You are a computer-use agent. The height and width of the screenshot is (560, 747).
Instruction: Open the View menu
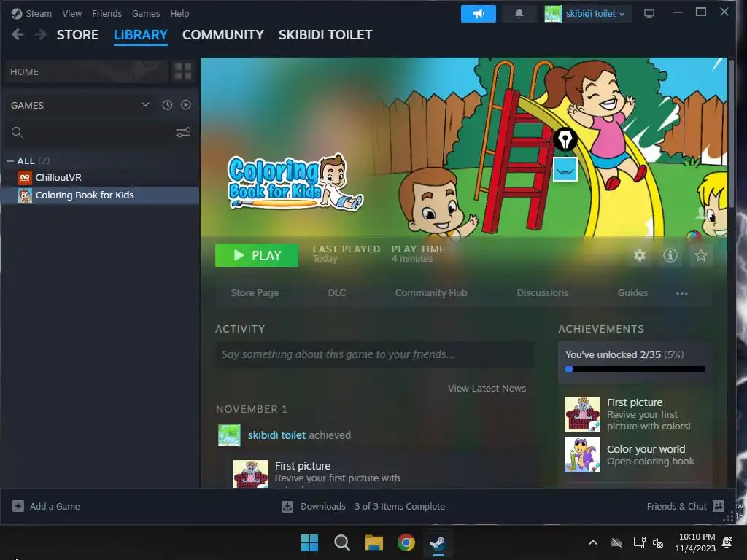click(x=72, y=13)
